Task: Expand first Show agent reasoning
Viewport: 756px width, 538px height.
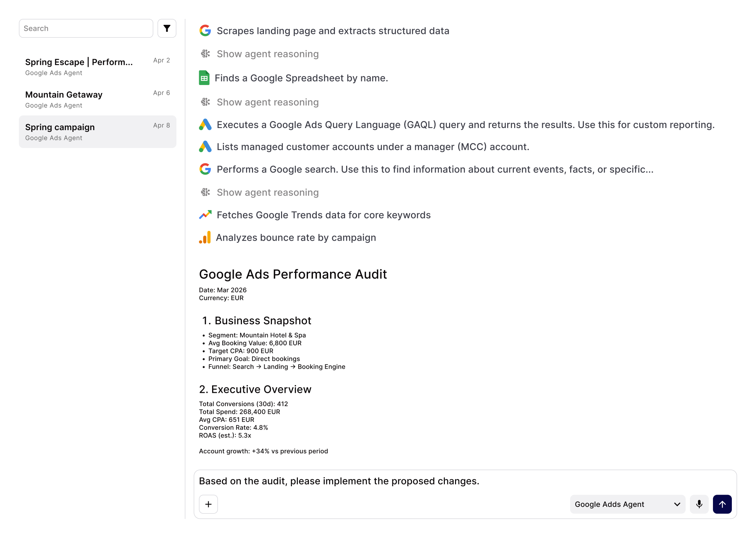Action: tap(267, 54)
